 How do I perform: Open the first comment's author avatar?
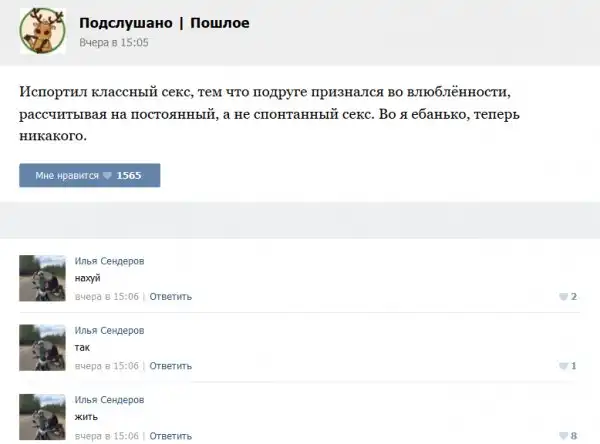point(42,278)
